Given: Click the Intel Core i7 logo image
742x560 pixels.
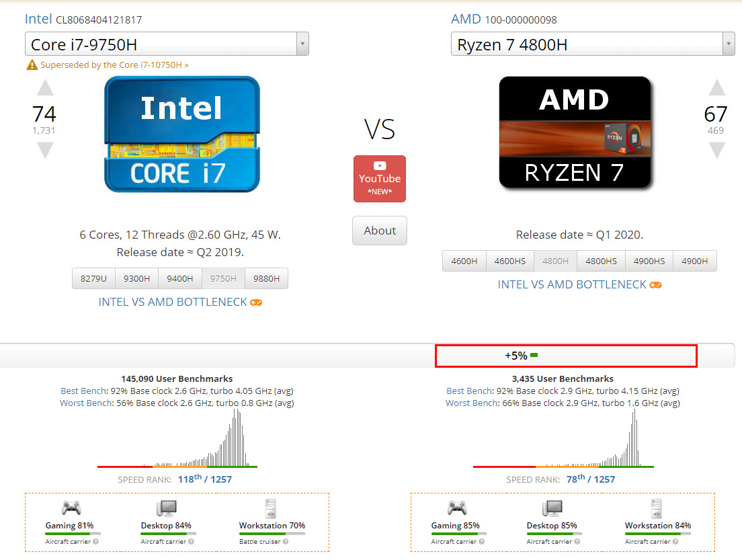Looking at the screenshot, I should 181,134.
